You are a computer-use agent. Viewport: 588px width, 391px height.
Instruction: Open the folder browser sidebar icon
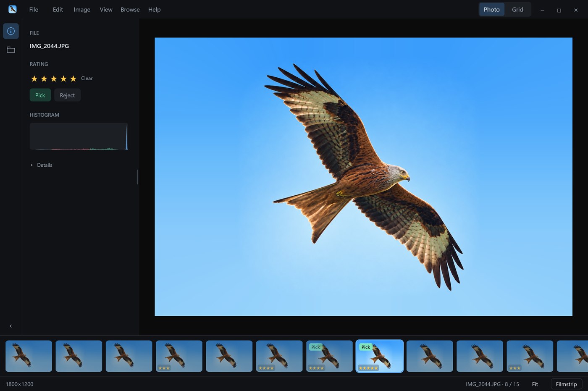[x=11, y=50]
